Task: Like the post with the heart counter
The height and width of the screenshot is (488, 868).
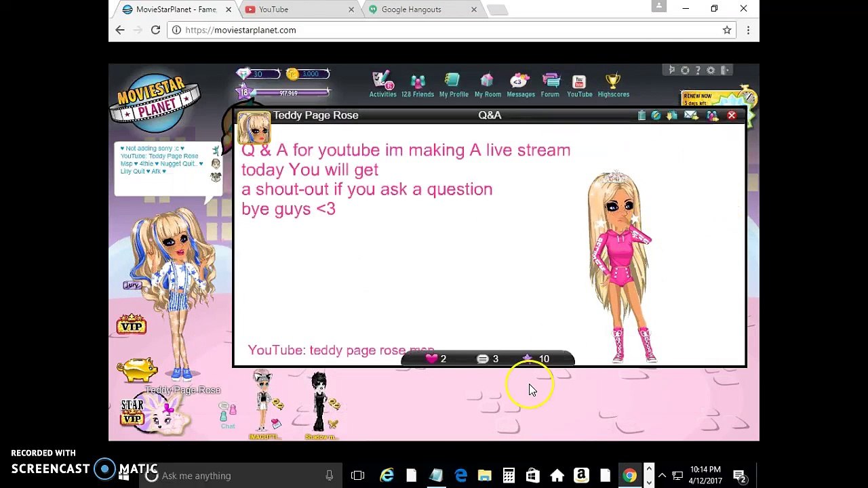Action: tap(435, 359)
